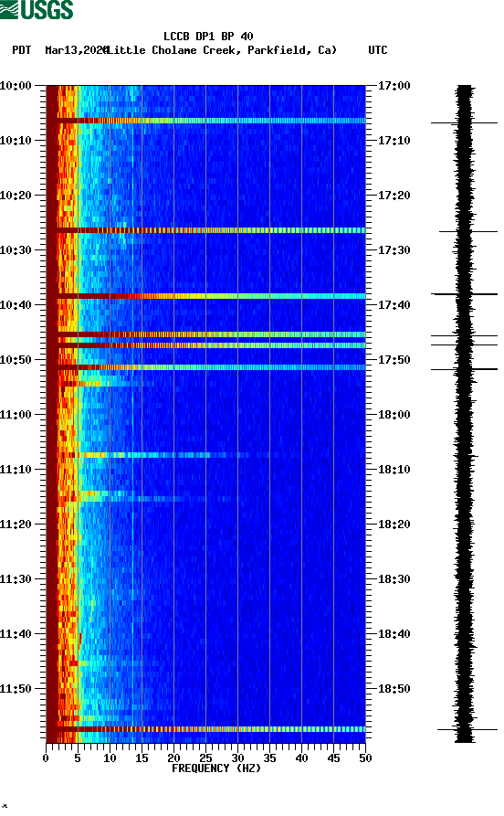The height and width of the screenshot is (816, 504).
Task: Click the '11:00' PDT time label
Action: 16,415
